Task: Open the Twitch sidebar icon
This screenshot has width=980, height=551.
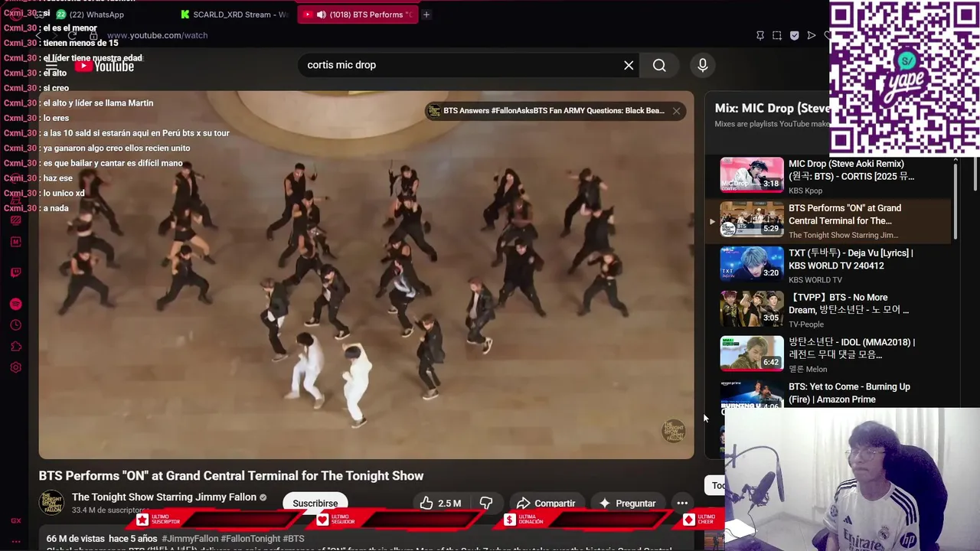Action: (x=15, y=272)
